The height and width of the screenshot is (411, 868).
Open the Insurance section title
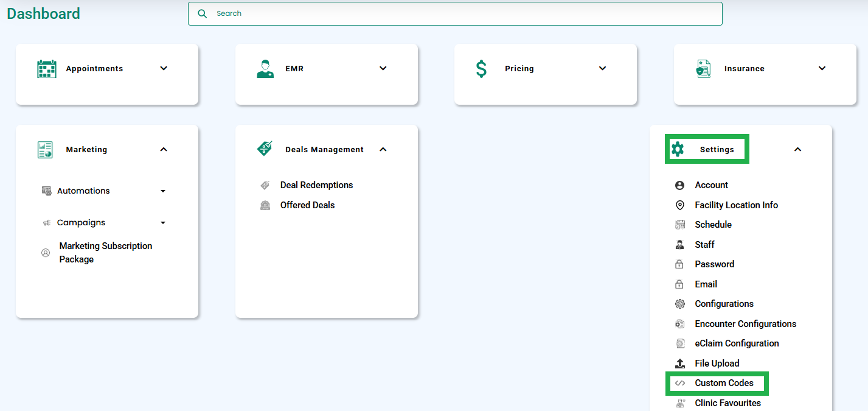coord(745,69)
